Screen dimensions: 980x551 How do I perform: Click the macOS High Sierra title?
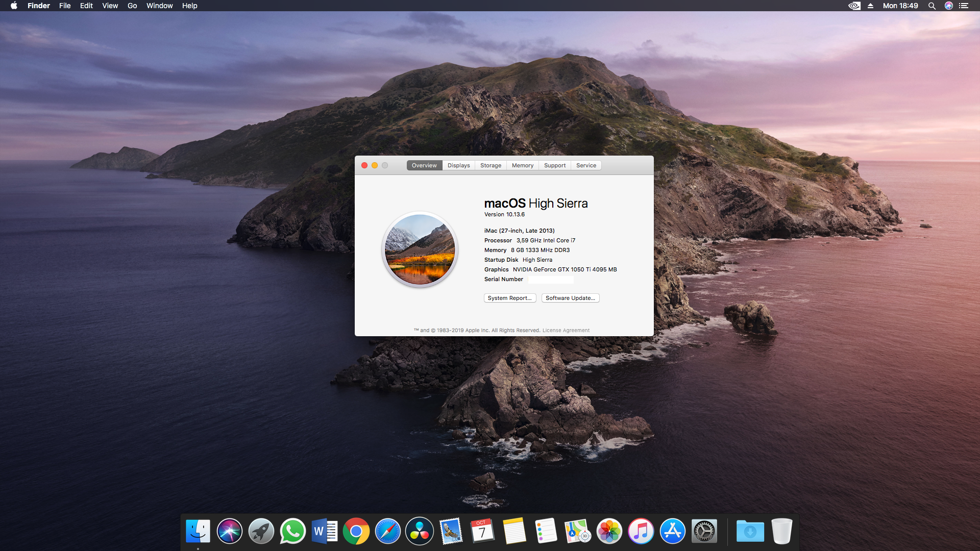coord(536,203)
